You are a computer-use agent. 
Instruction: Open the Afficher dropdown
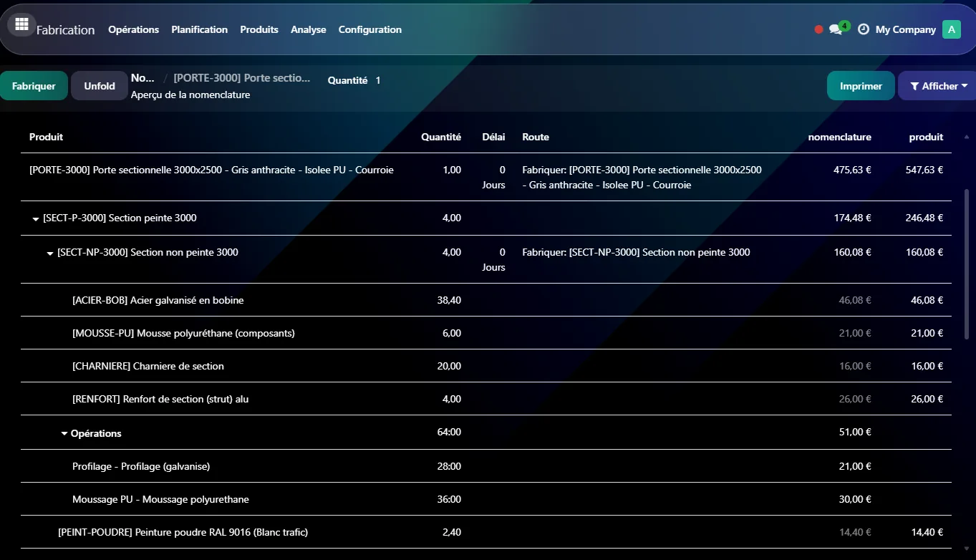click(x=937, y=86)
